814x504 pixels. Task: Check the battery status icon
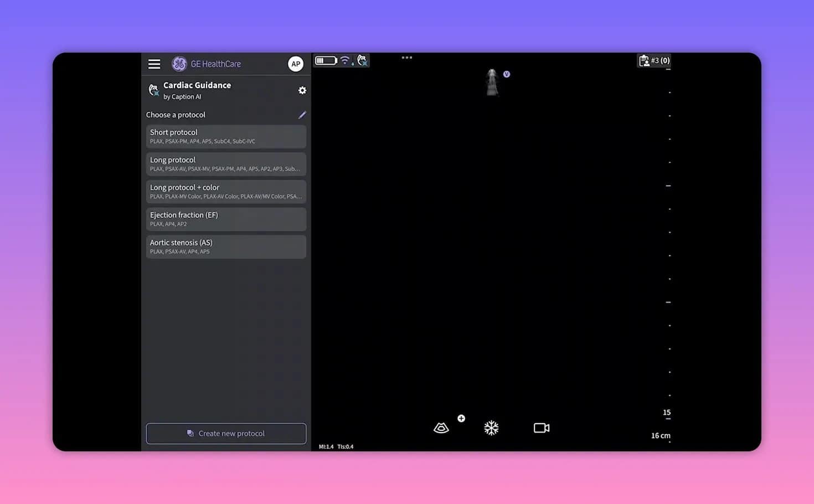coord(326,60)
